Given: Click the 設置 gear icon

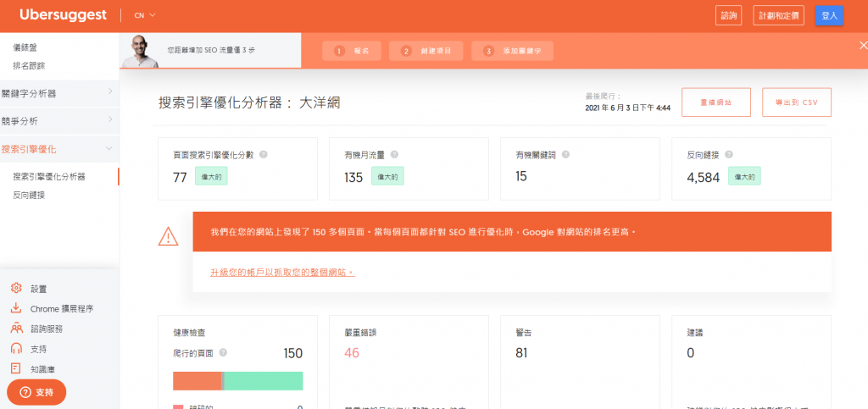Looking at the screenshot, I should pos(16,288).
